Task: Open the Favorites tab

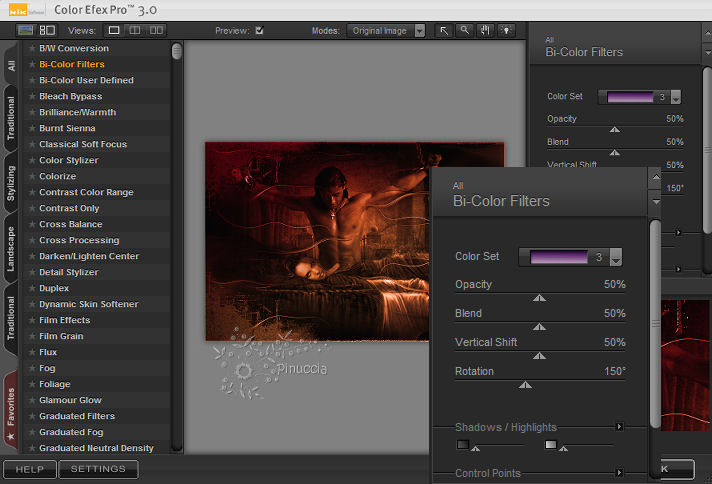Action: [x=11, y=410]
